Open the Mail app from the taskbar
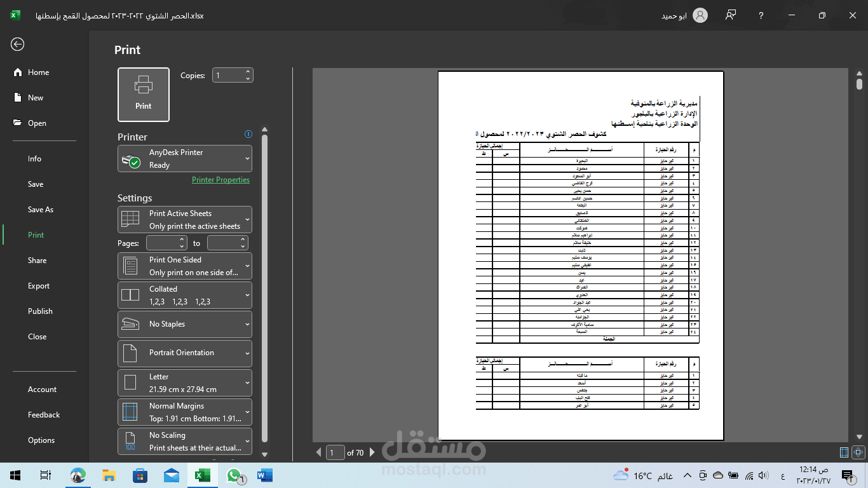 tap(172, 475)
